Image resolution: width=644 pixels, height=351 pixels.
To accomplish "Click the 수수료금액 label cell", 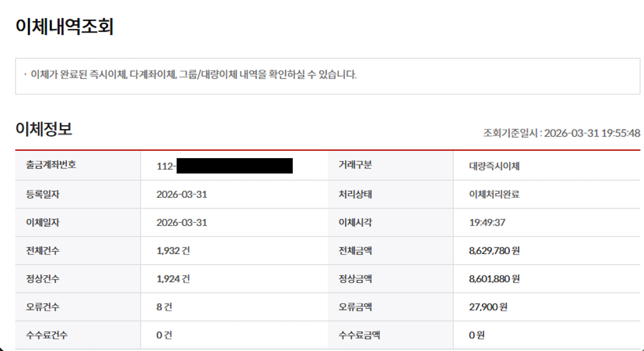I will [x=390, y=335].
